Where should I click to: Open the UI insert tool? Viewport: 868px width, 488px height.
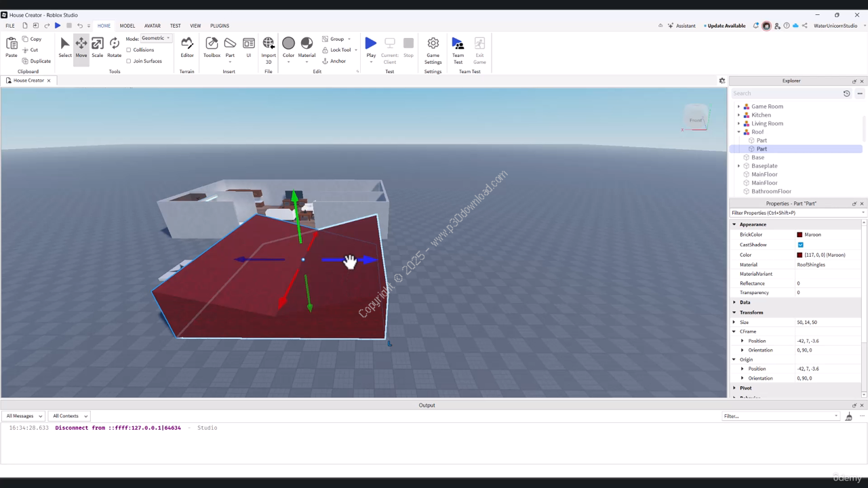[x=249, y=47]
